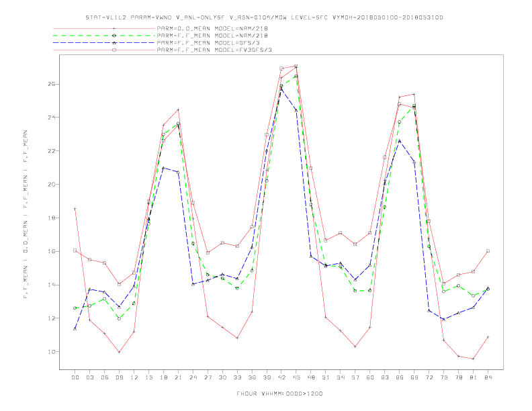This screenshot has width=532, height=411.
Task: Select legend entry PARM=F.F_MEAN MODEL=FV3GFS/3
Action: (x=214, y=50)
